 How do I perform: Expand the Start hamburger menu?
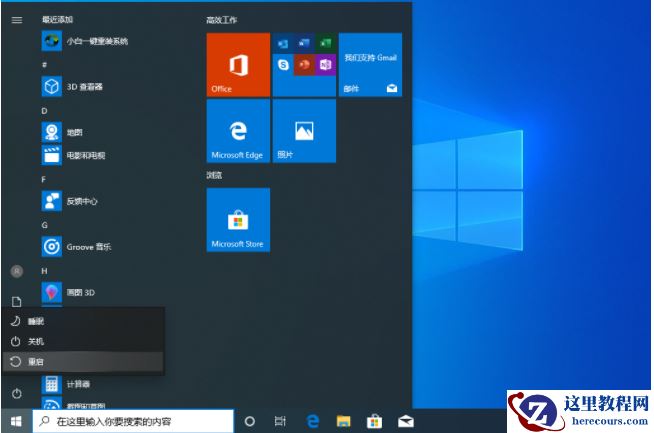coord(17,20)
